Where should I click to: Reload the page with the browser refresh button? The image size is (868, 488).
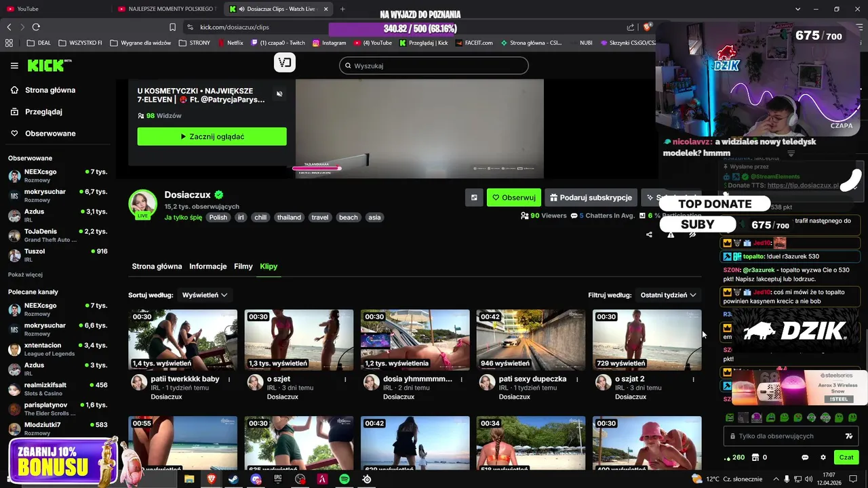[x=36, y=27]
